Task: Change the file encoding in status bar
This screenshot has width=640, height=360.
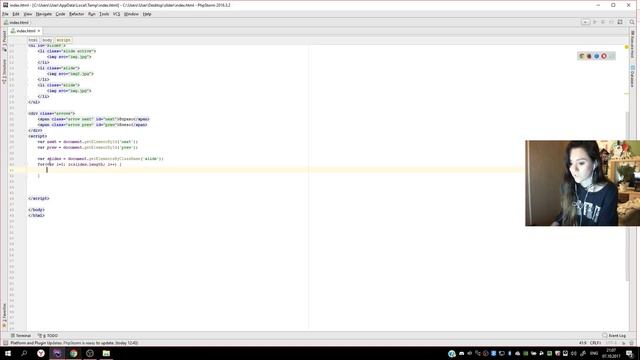Action: [611, 343]
